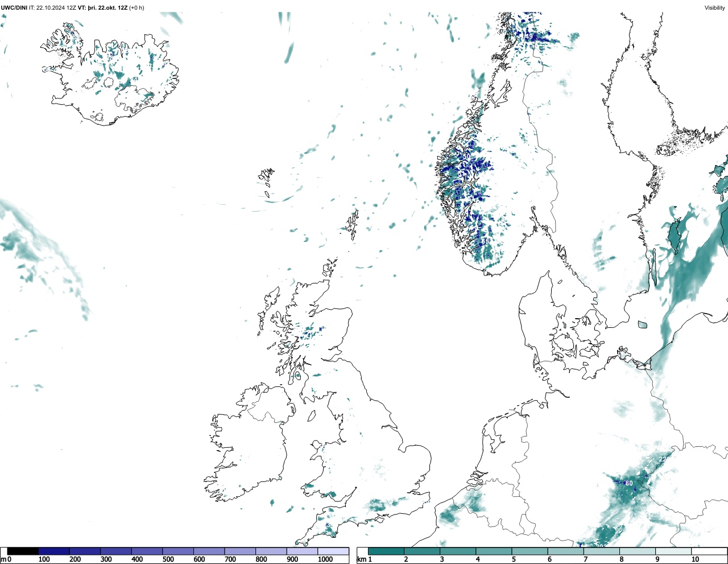Image resolution: width=728 pixels, height=564 pixels.
Task: Click the '(+0 h)' forecast offset text
Action: 137,7
